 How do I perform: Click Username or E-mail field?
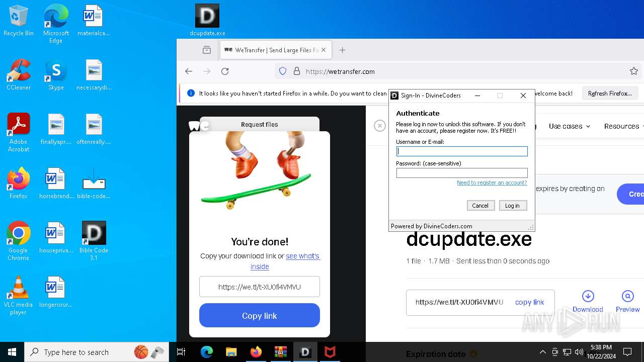click(462, 151)
